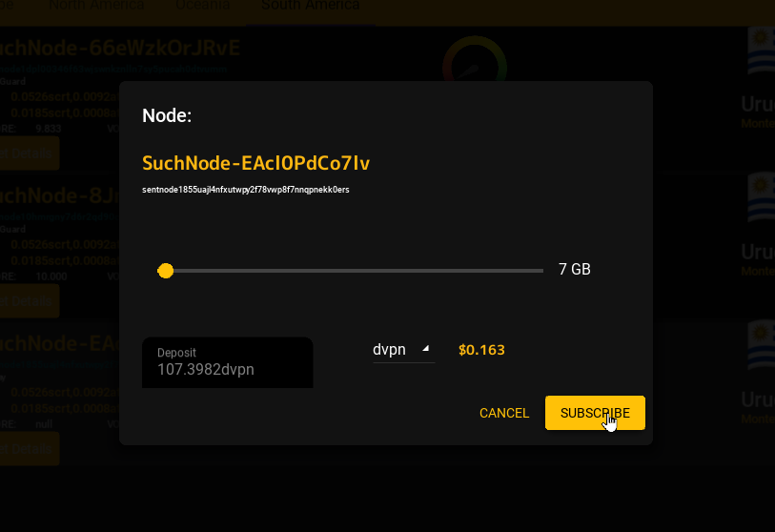Click the bottom Get Details button
This screenshot has width=775, height=532.
pos(30,448)
